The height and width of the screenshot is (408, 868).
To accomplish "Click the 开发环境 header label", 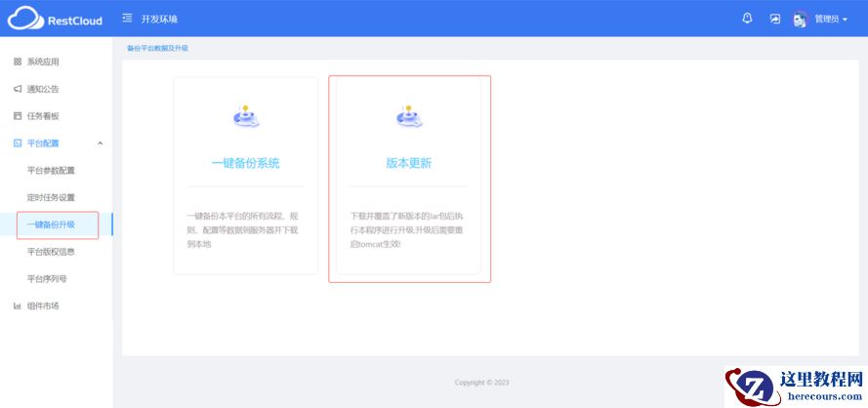I will 159,19.
